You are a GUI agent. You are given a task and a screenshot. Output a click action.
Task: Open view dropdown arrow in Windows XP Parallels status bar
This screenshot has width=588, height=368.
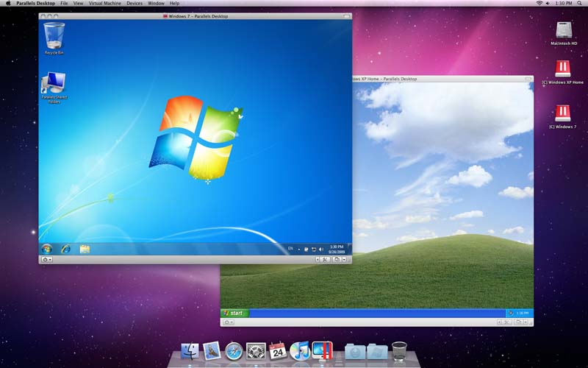pyautogui.click(x=526, y=322)
